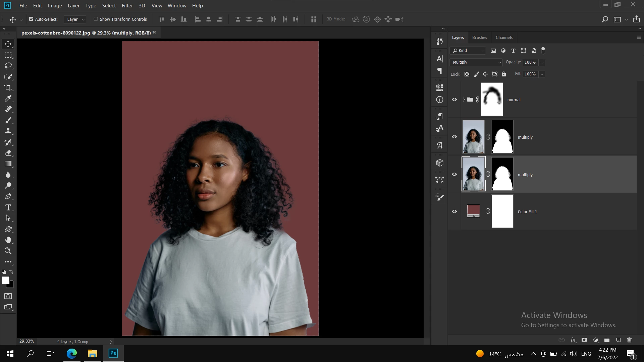Viewport: 644px width, 362px height.
Task: Click the foreground color swatch
Action: click(x=5, y=281)
